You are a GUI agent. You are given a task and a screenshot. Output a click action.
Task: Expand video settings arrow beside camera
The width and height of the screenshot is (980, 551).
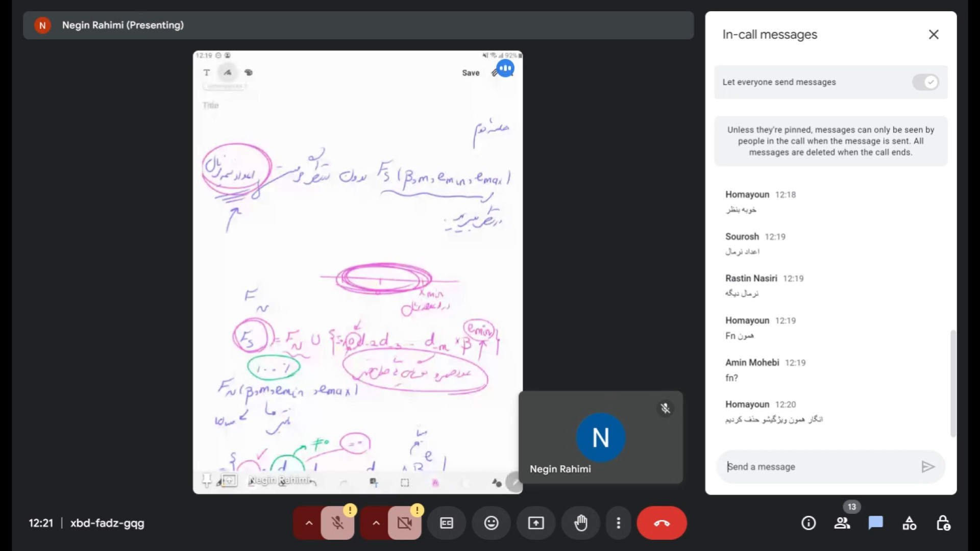click(376, 523)
